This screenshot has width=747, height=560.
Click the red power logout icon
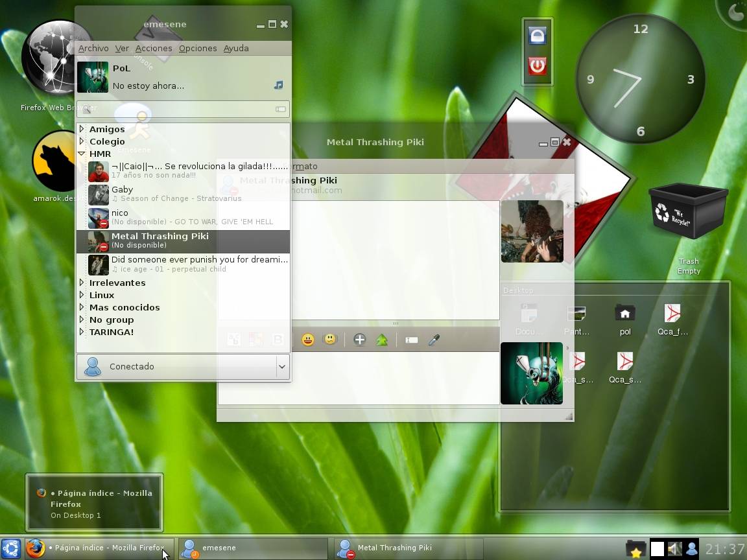click(x=538, y=65)
